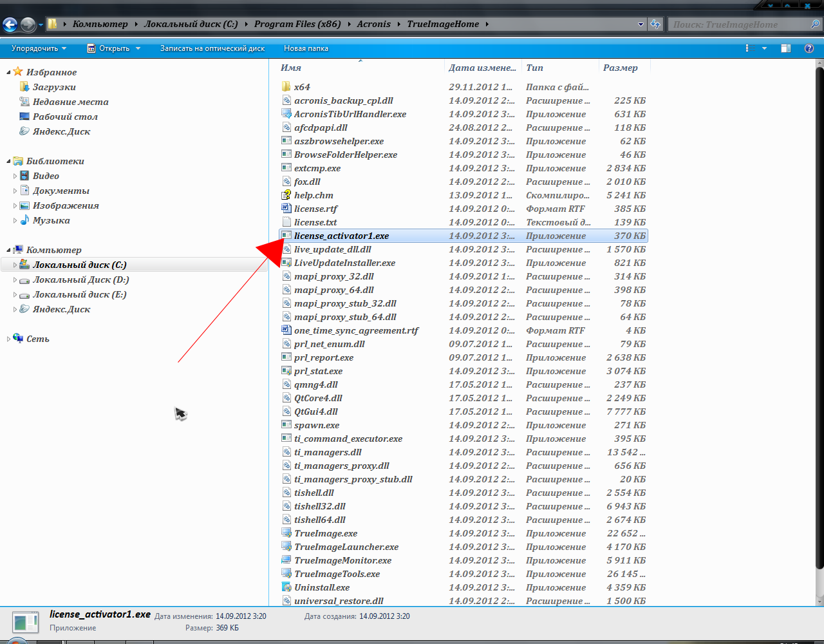Collapse the Компьютер tree group

point(8,250)
